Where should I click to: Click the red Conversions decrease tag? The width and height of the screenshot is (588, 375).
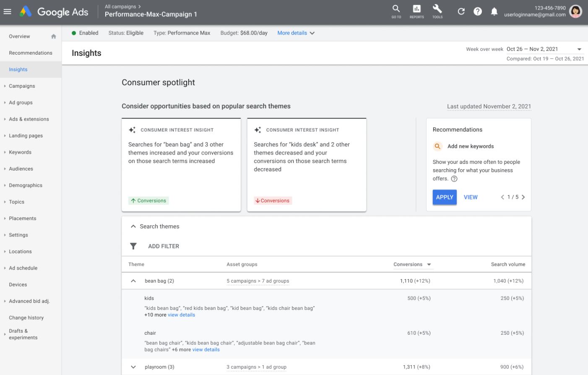273,201
